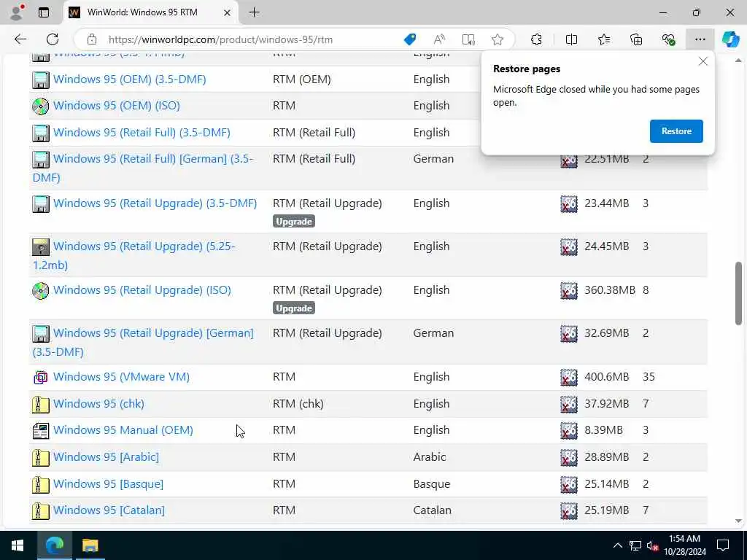Go back to the previous page
Viewport: 747px width, 560px height.
20,39
